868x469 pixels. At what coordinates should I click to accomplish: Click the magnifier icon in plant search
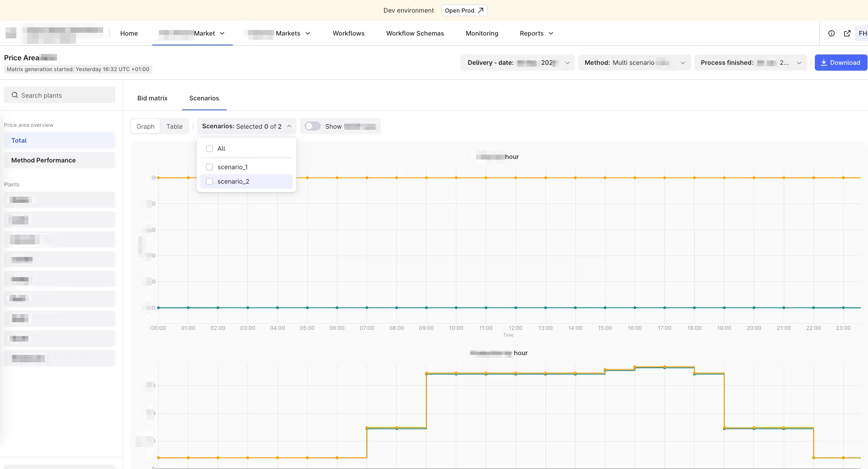click(15, 95)
